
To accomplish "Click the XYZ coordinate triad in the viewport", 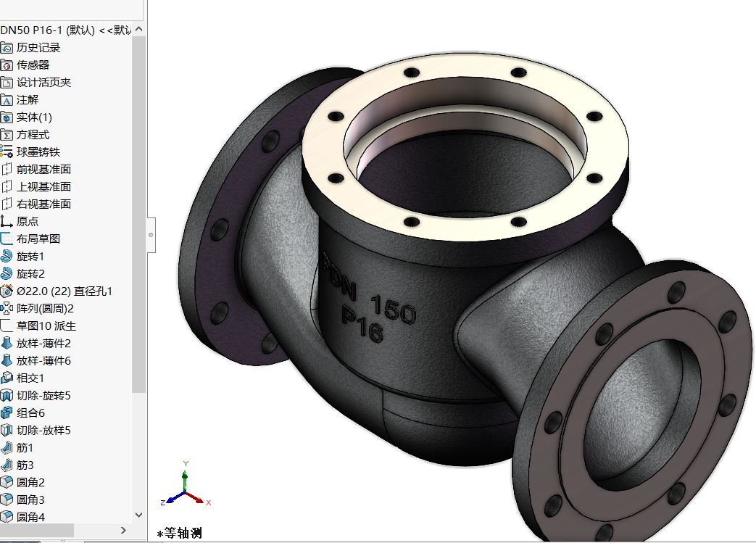I will click(x=186, y=484).
